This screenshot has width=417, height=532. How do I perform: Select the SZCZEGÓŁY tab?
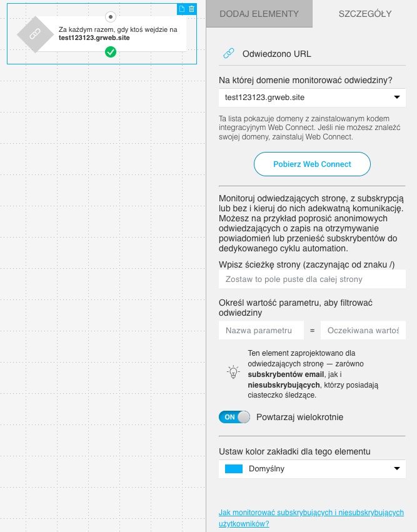click(365, 14)
